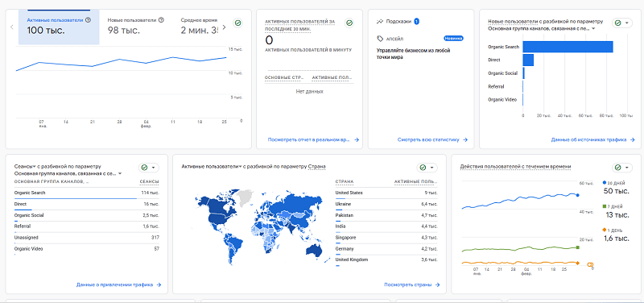The image size is (644, 303).
Task: Click the blue notification badge 1 next to Подсказки
Action: click(x=416, y=21)
